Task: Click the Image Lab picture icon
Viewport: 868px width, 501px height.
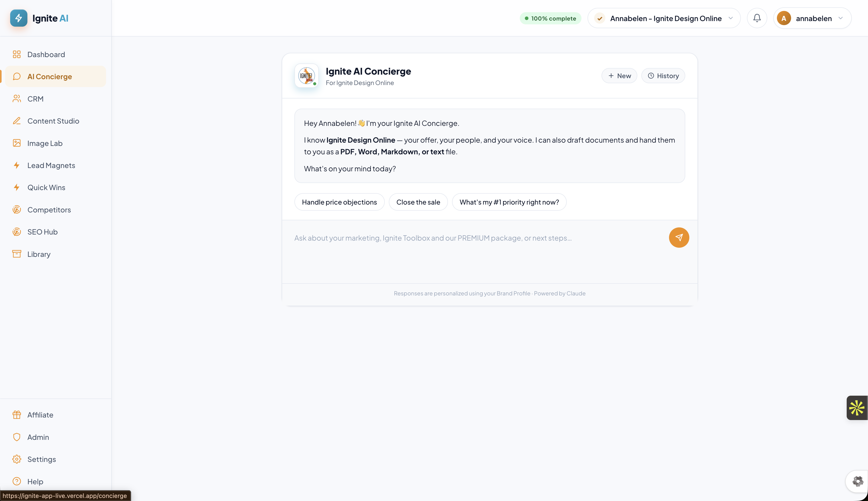Action: 16,143
